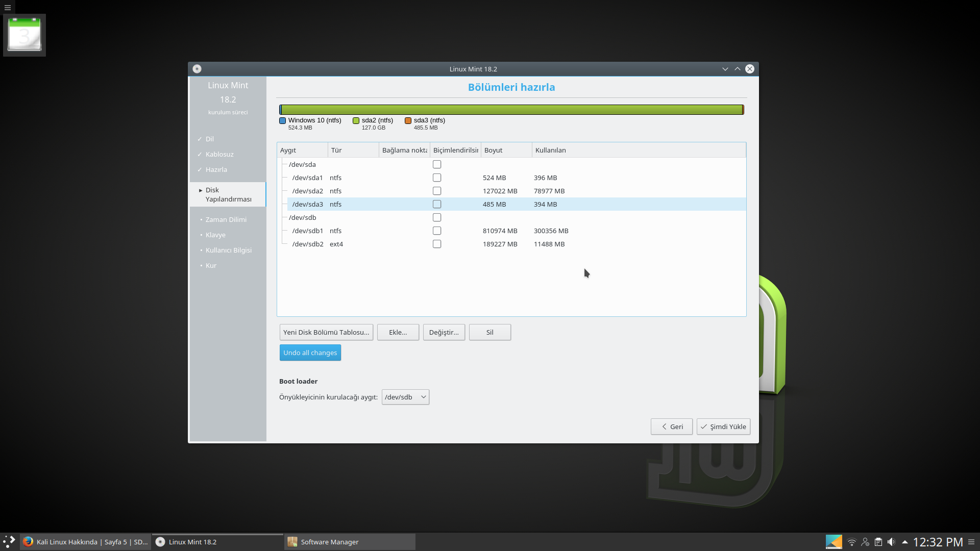
Task: Select Zaman Dilimi step in sidebar
Action: click(x=226, y=219)
